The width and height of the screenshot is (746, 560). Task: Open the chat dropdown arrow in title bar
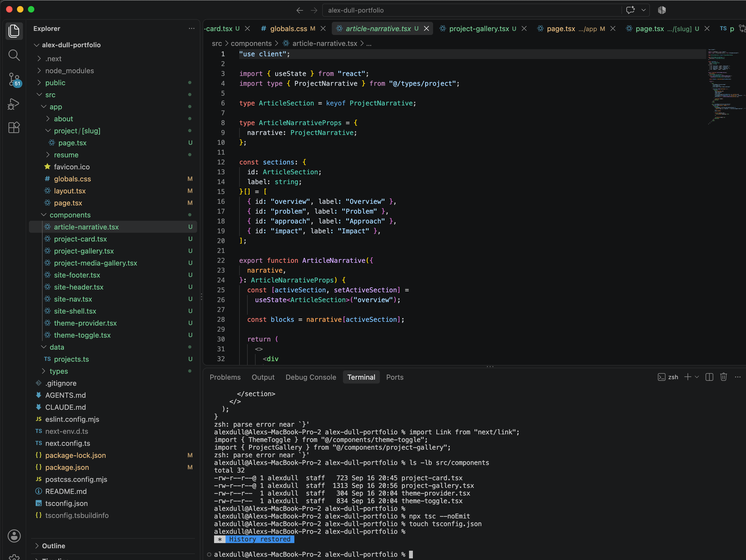pos(644,10)
